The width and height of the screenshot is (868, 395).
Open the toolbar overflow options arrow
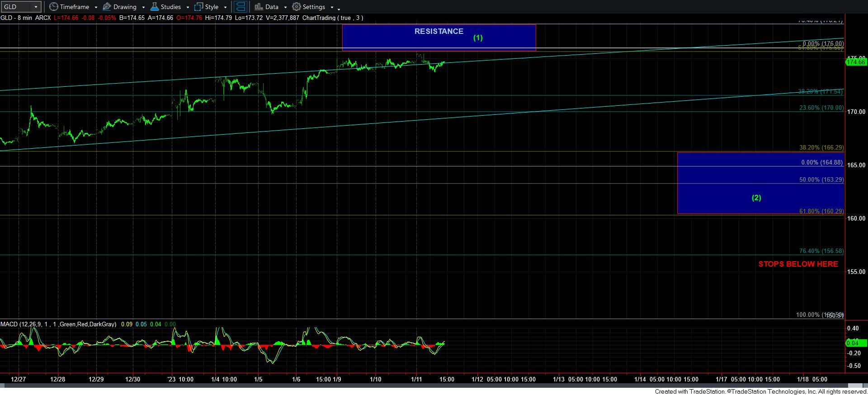coord(339,9)
